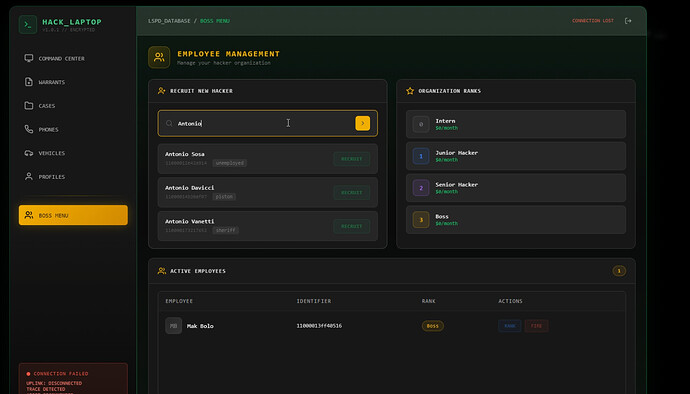
Task: Fire Mak Bolo with the FIRE button
Action: (536, 326)
